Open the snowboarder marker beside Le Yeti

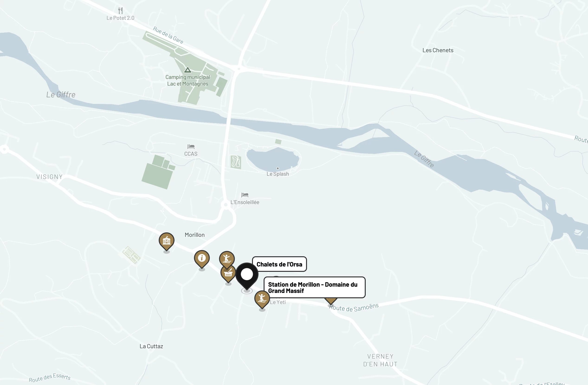click(x=262, y=300)
